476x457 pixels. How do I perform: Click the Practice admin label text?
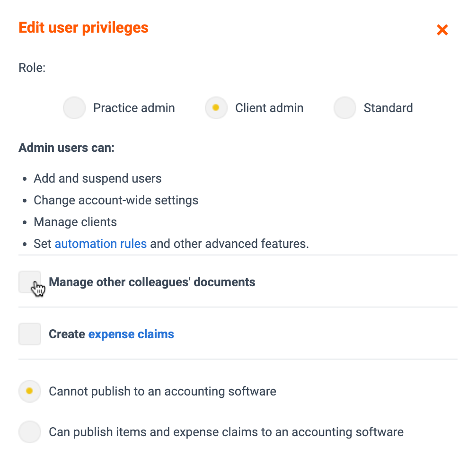tap(134, 108)
